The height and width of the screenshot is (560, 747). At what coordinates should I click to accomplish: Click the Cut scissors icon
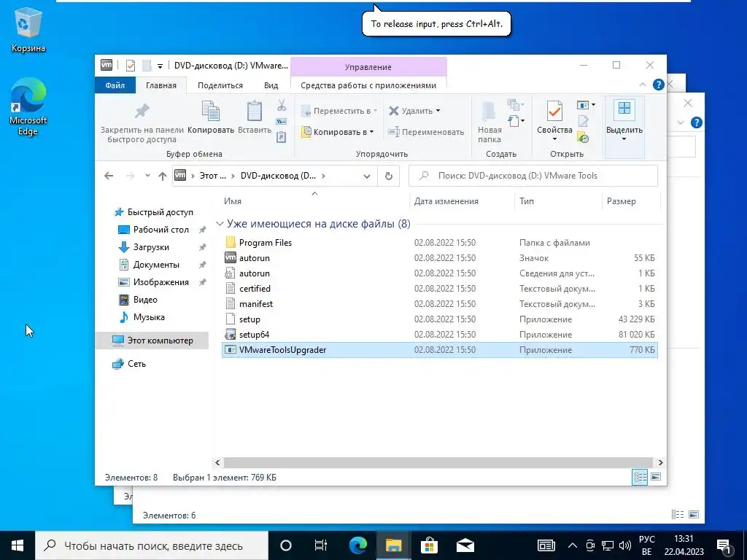282,105
